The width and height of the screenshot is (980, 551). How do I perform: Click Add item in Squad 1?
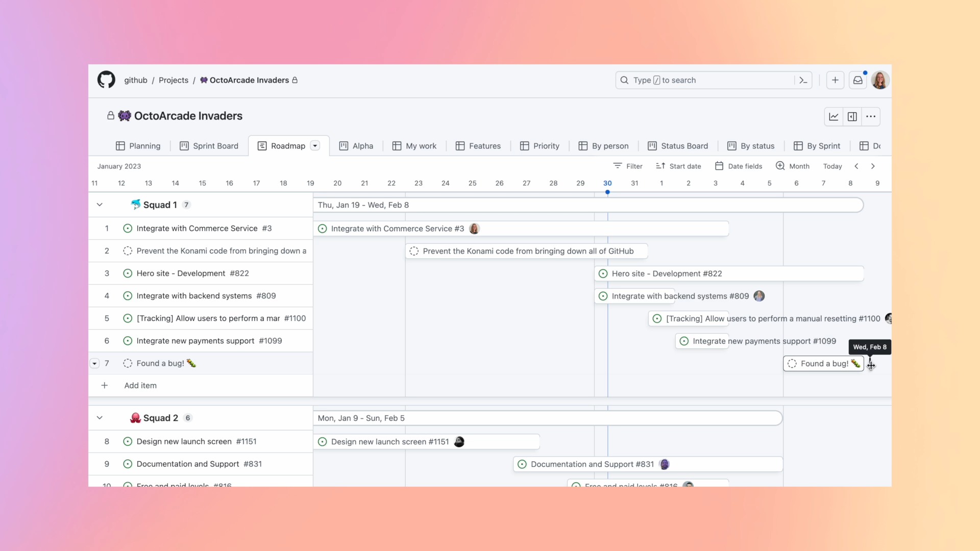[x=140, y=386]
